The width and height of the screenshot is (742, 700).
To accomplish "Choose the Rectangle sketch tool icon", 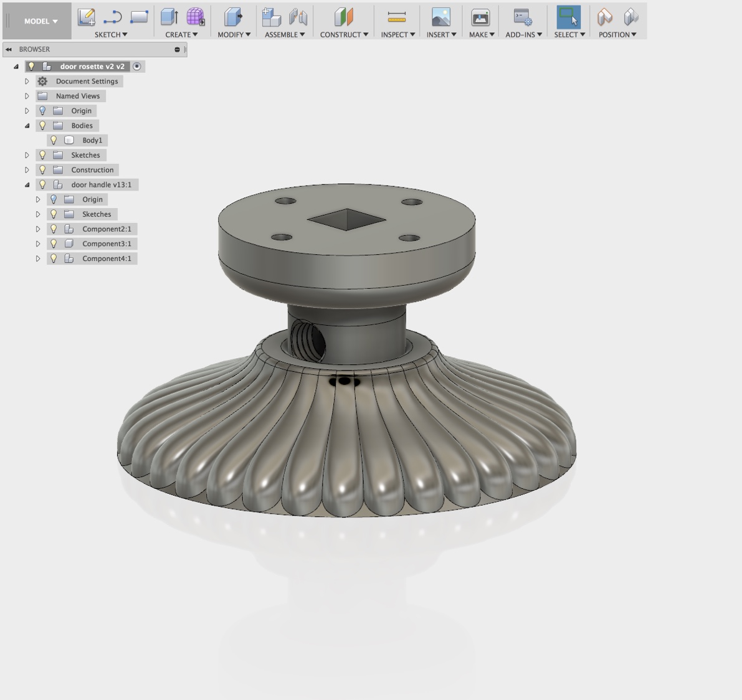I will coord(139,17).
